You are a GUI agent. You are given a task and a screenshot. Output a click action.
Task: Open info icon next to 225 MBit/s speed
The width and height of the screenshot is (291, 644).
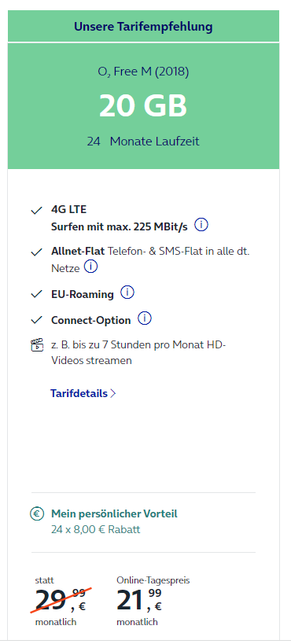[201, 225]
